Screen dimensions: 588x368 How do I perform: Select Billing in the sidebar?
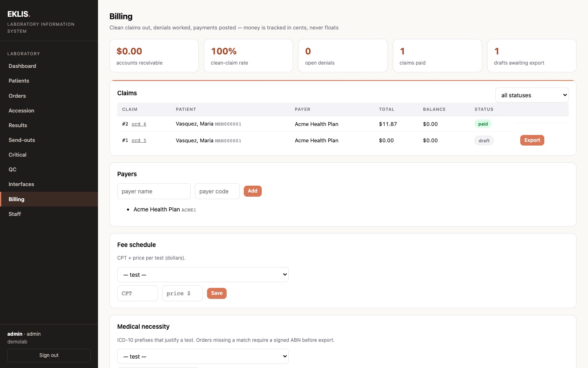tap(49, 199)
